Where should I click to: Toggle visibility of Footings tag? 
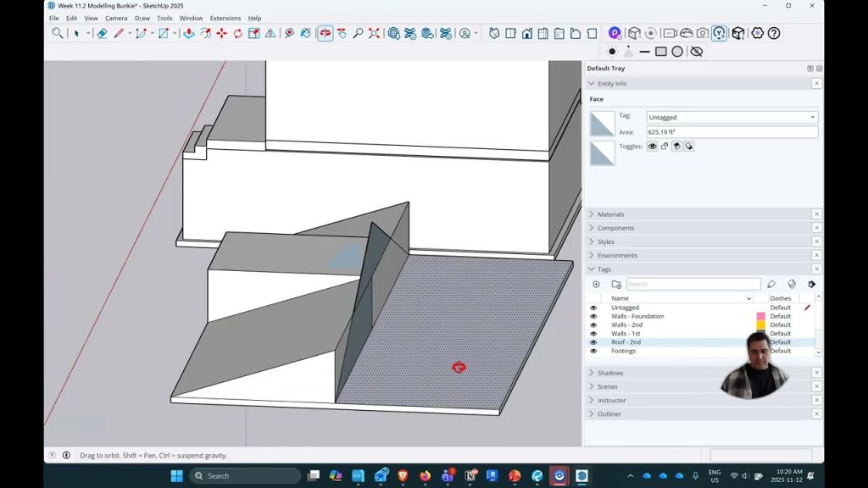593,351
